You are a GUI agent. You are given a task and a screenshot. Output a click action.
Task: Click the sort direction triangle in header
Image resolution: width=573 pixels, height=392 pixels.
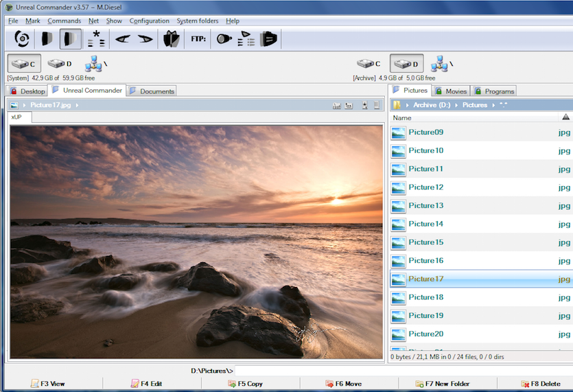(565, 117)
